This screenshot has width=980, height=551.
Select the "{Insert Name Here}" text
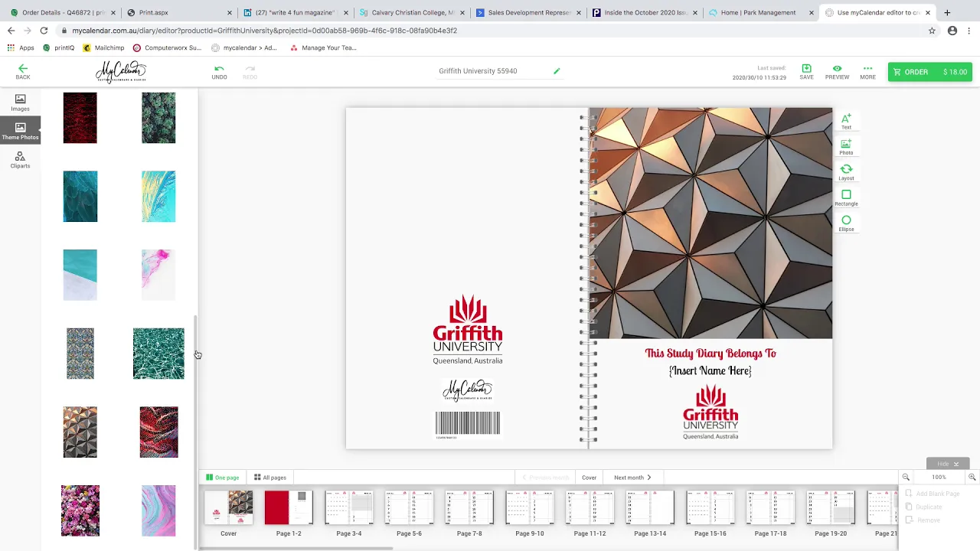tap(710, 370)
